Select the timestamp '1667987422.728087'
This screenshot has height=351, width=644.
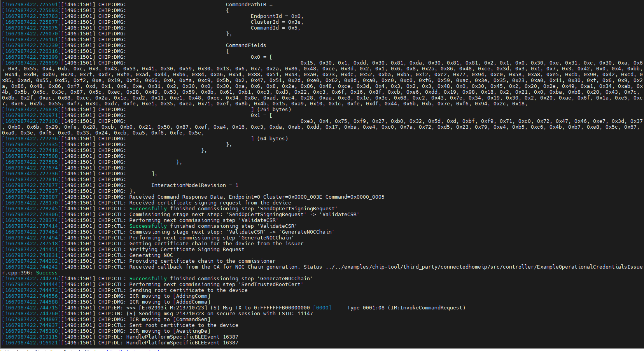(x=31, y=197)
